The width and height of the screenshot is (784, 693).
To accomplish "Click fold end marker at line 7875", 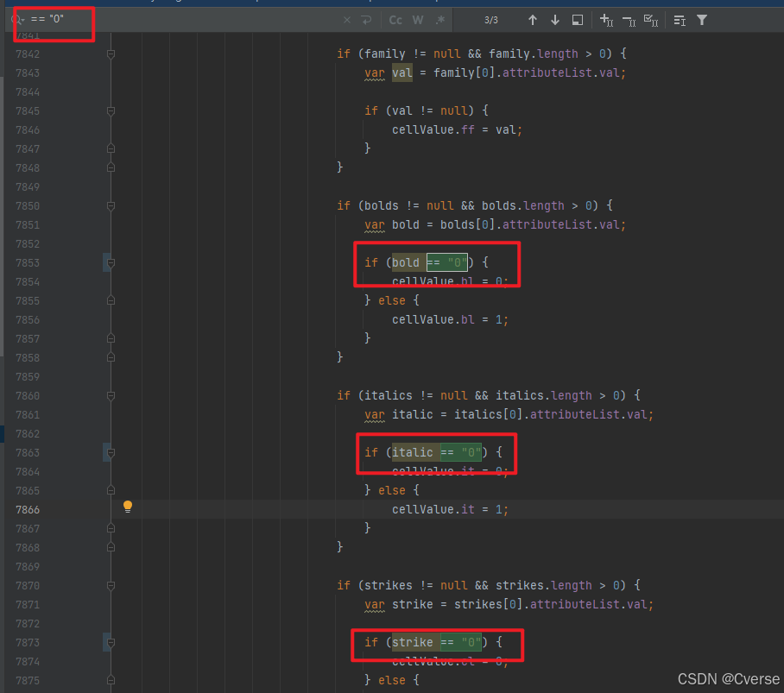I will [x=111, y=680].
